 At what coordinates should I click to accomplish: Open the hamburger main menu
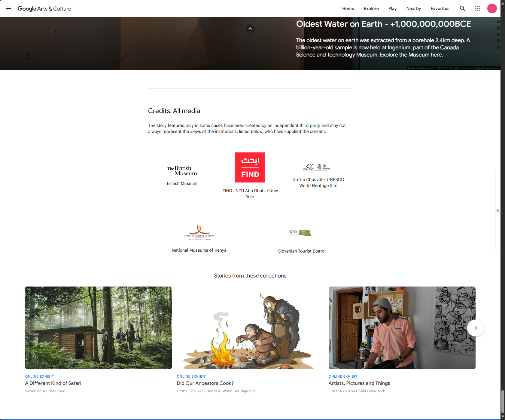pos(8,8)
